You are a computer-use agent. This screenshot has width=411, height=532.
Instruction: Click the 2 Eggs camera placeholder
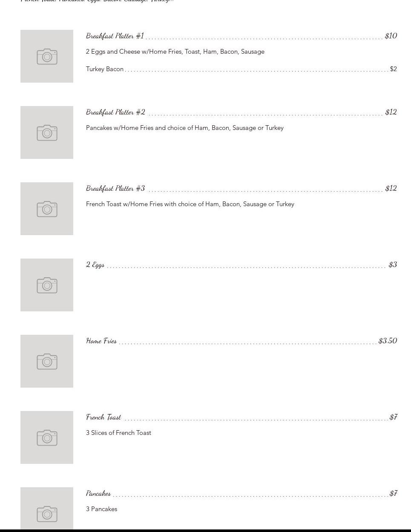(x=47, y=285)
